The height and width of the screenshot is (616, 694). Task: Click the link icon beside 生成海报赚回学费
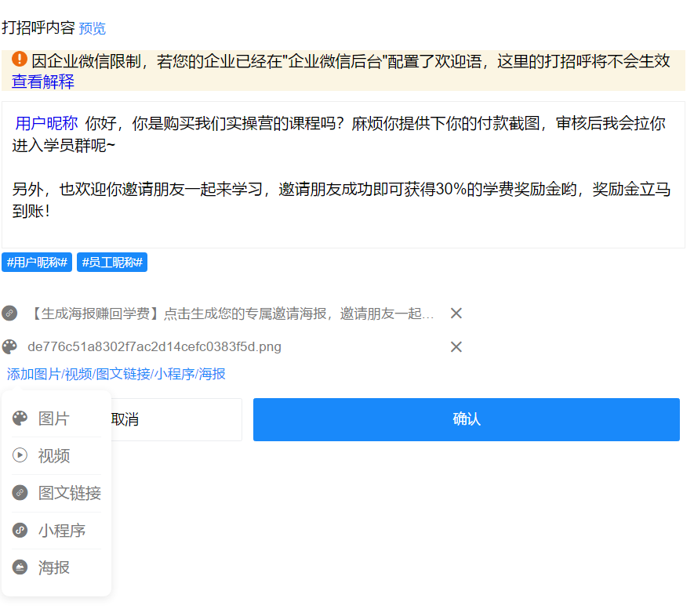[x=9, y=313]
